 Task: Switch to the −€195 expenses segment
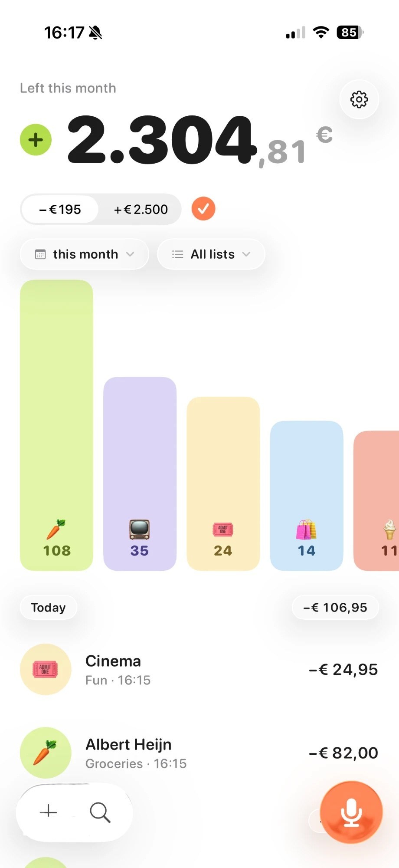[x=60, y=210]
